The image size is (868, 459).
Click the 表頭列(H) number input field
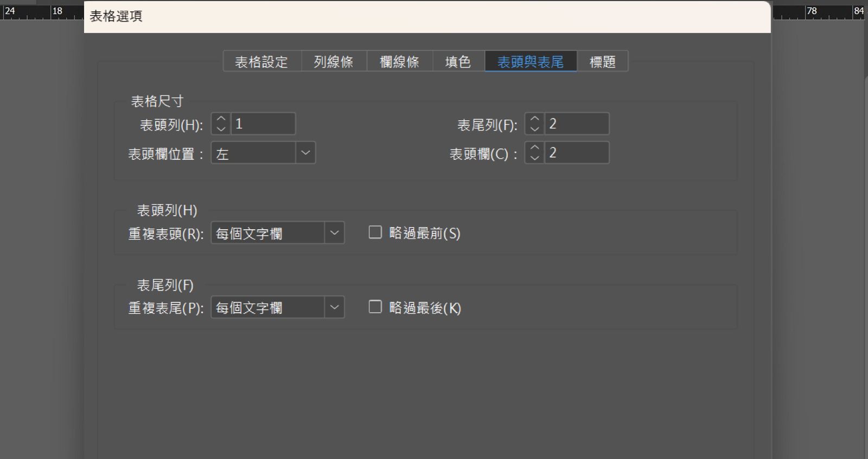pyautogui.click(x=263, y=124)
